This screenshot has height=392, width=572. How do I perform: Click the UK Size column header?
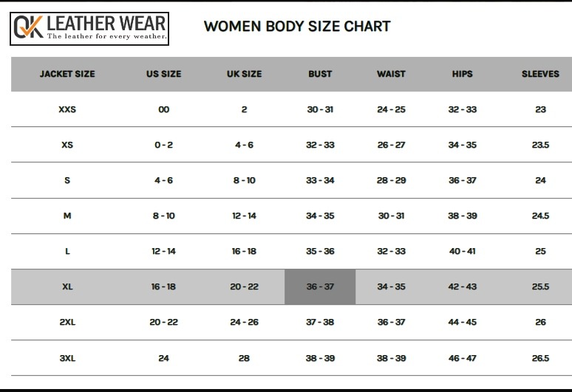coord(244,74)
